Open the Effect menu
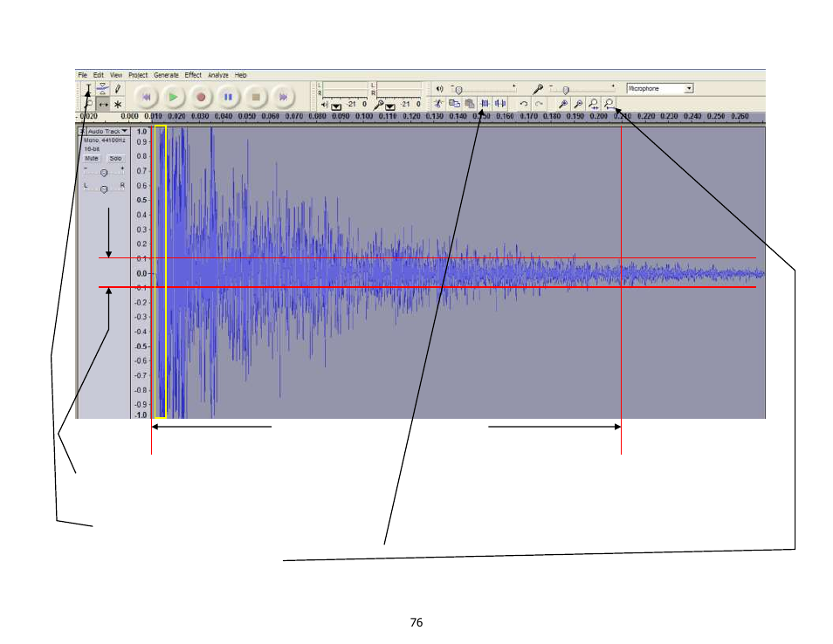The height and width of the screenshot is (644, 833). (x=193, y=75)
